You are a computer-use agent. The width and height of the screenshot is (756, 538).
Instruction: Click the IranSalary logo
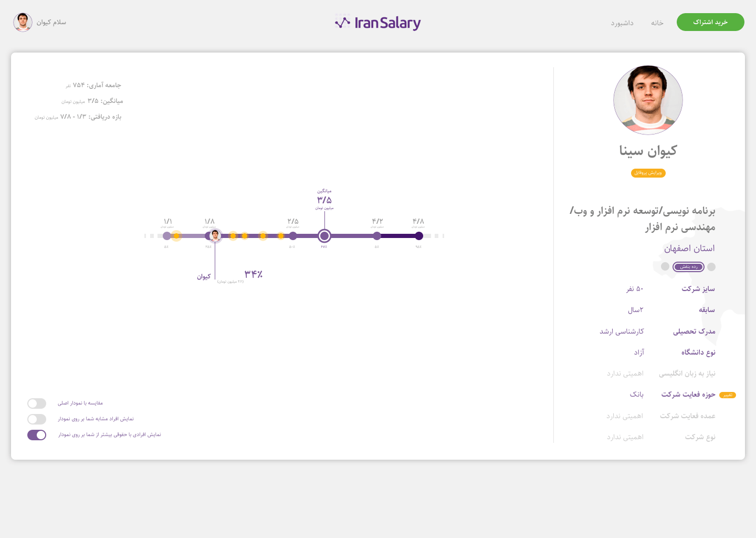click(x=378, y=23)
